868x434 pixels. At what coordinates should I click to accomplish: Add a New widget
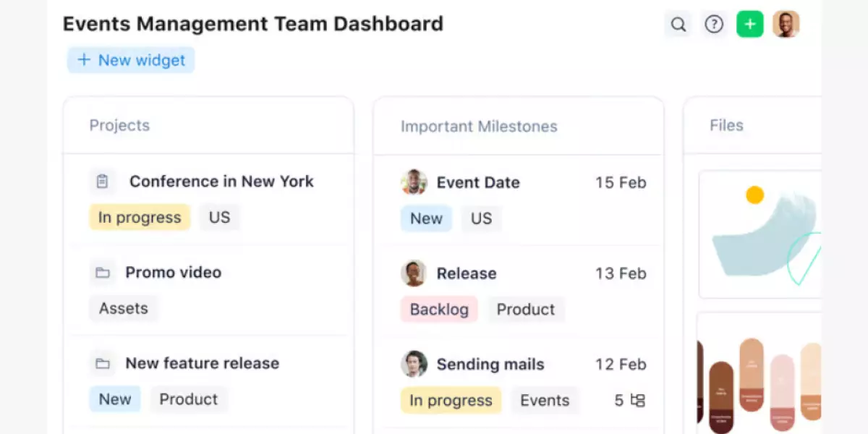(x=131, y=60)
